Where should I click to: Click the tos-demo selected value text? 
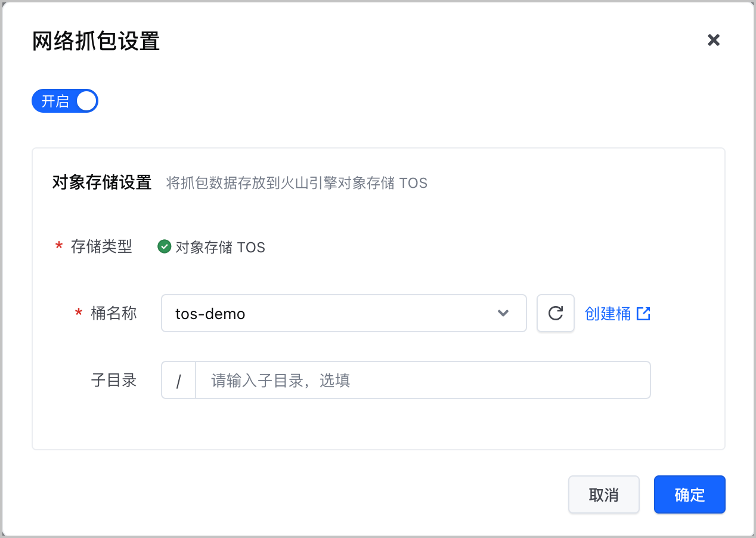pos(210,314)
